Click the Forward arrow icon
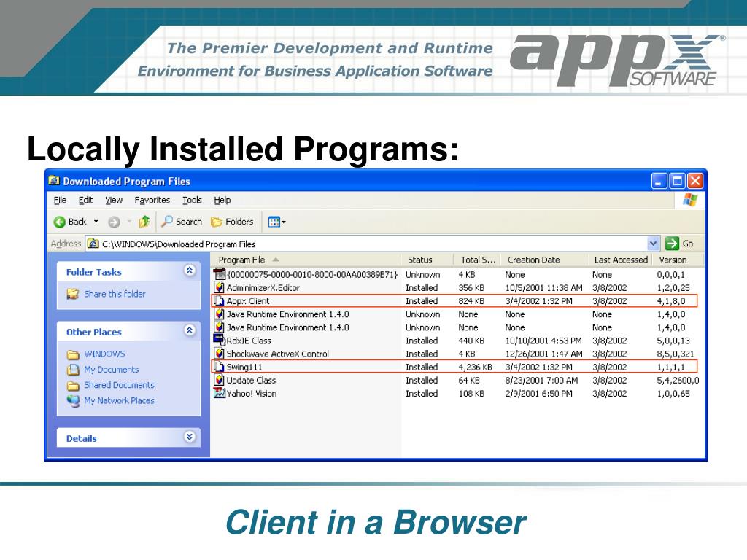The image size is (747, 560). pyautogui.click(x=114, y=222)
